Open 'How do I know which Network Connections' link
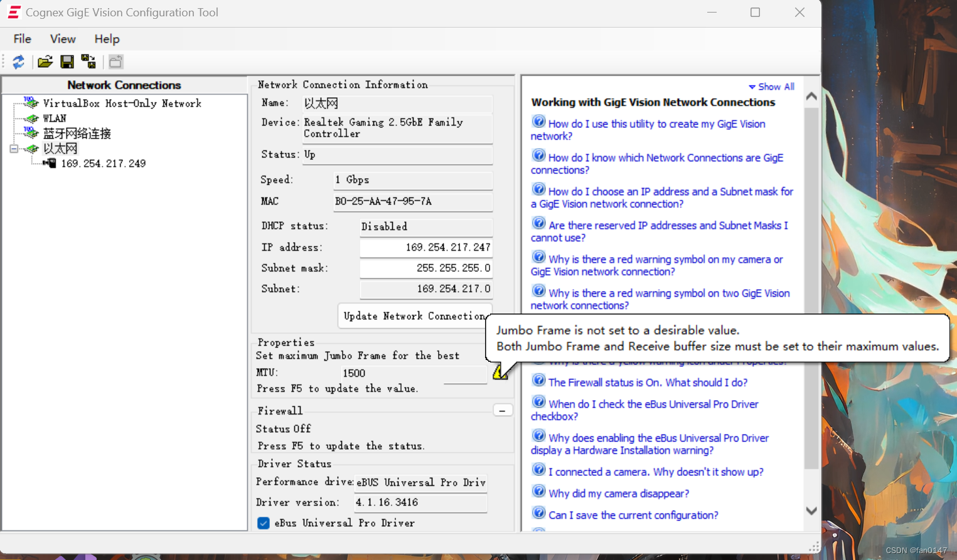 pyautogui.click(x=657, y=164)
